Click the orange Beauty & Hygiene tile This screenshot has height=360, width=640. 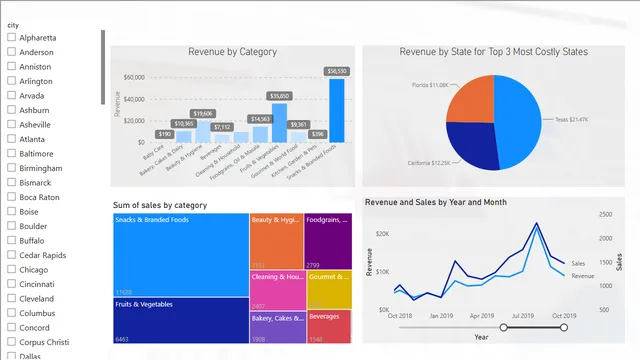276,241
